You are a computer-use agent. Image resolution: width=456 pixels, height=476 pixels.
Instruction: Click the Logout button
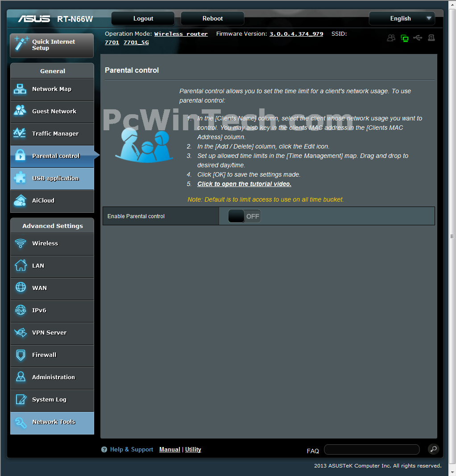click(143, 19)
